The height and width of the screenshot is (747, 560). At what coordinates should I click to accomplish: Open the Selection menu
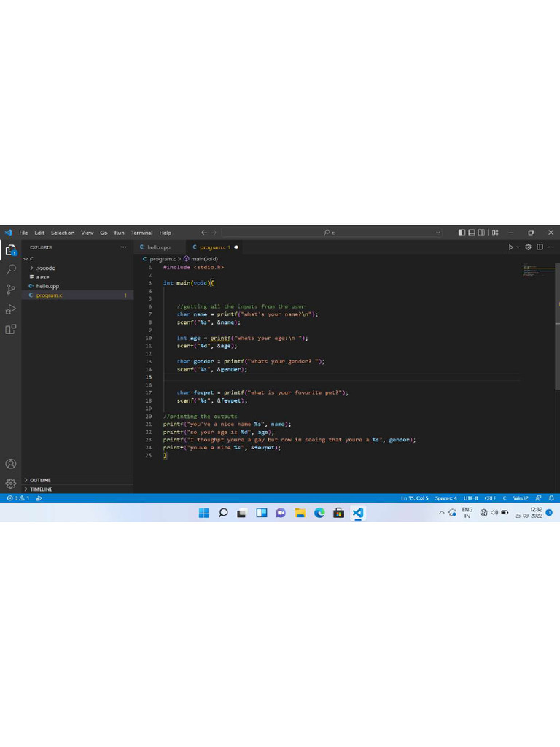point(63,233)
